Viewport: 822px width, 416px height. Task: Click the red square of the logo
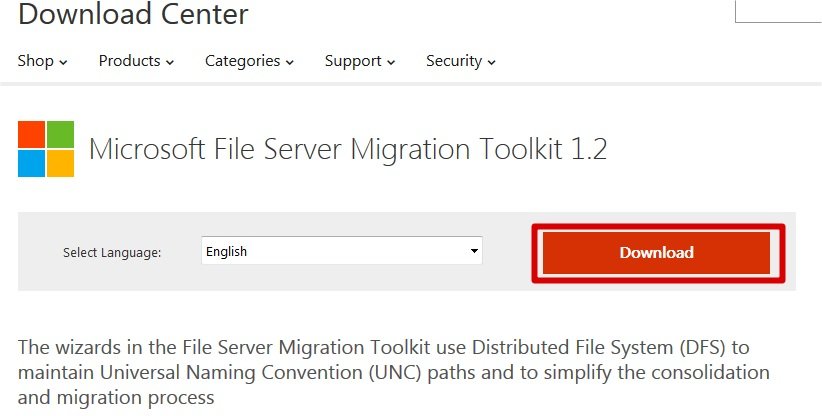point(32,134)
